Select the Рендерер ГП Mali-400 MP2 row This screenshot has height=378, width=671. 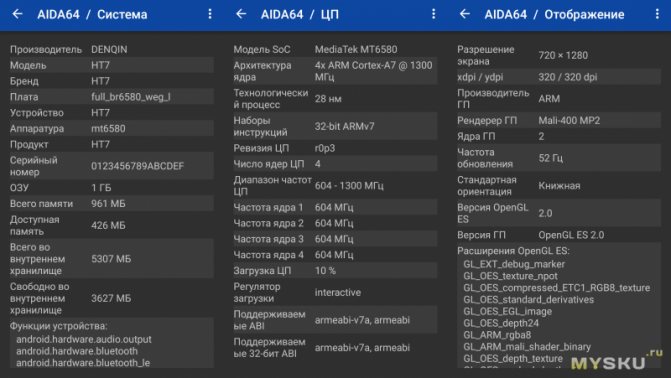559,120
